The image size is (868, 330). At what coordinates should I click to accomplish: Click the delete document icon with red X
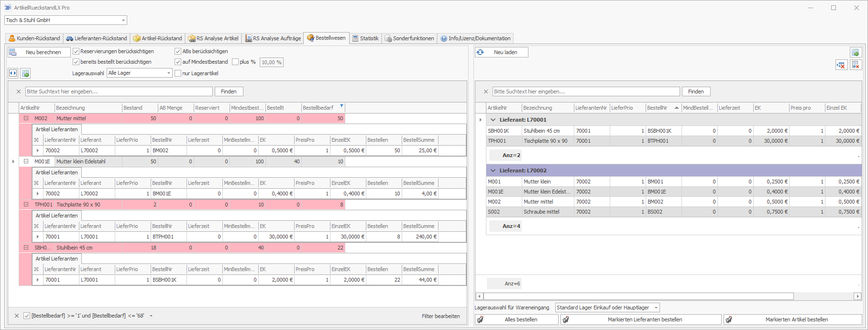(856, 65)
